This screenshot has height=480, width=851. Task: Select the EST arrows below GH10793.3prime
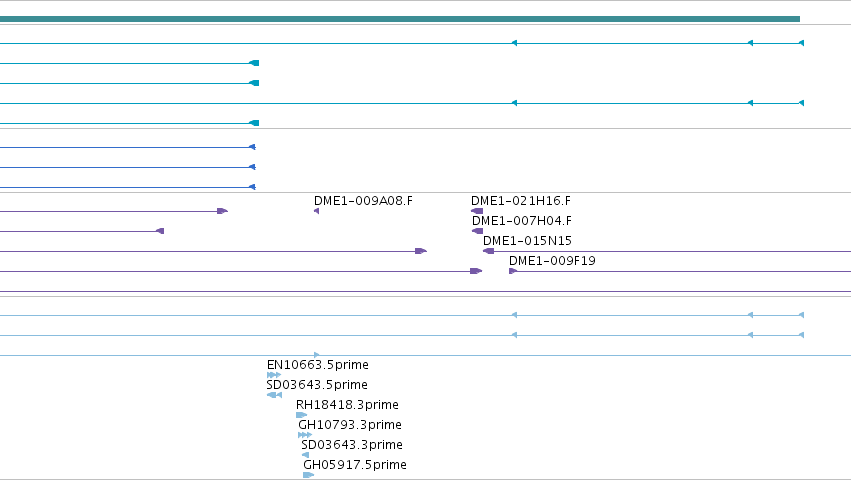(x=305, y=435)
